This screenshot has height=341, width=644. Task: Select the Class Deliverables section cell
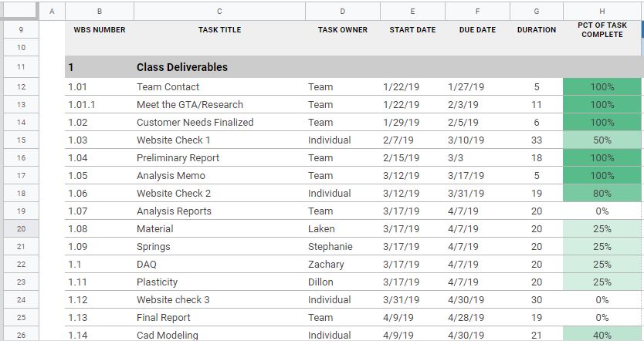219,67
